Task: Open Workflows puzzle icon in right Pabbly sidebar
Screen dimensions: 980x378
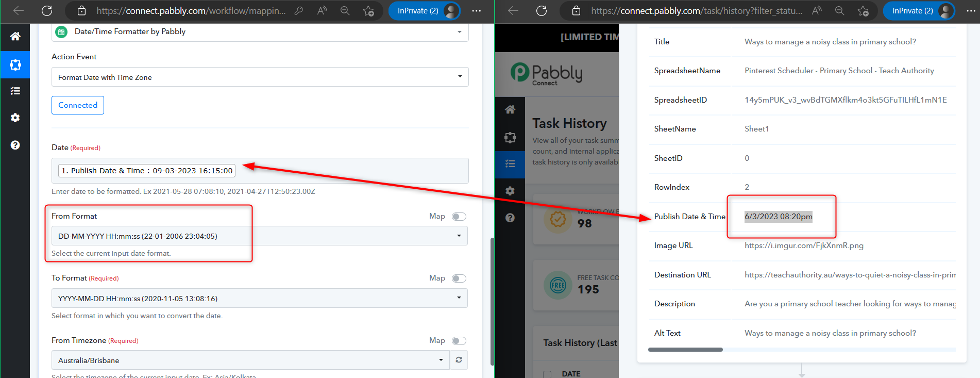Action: click(510, 137)
